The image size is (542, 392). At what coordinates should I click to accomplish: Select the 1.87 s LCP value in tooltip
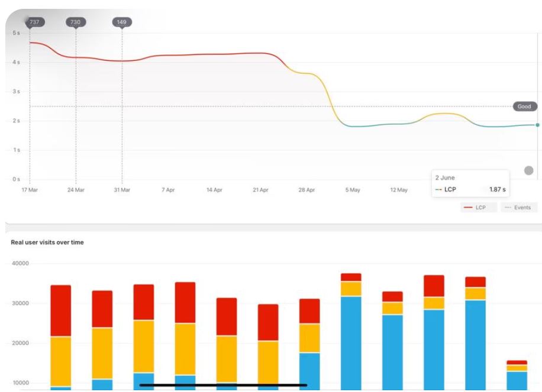click(497, 189)
